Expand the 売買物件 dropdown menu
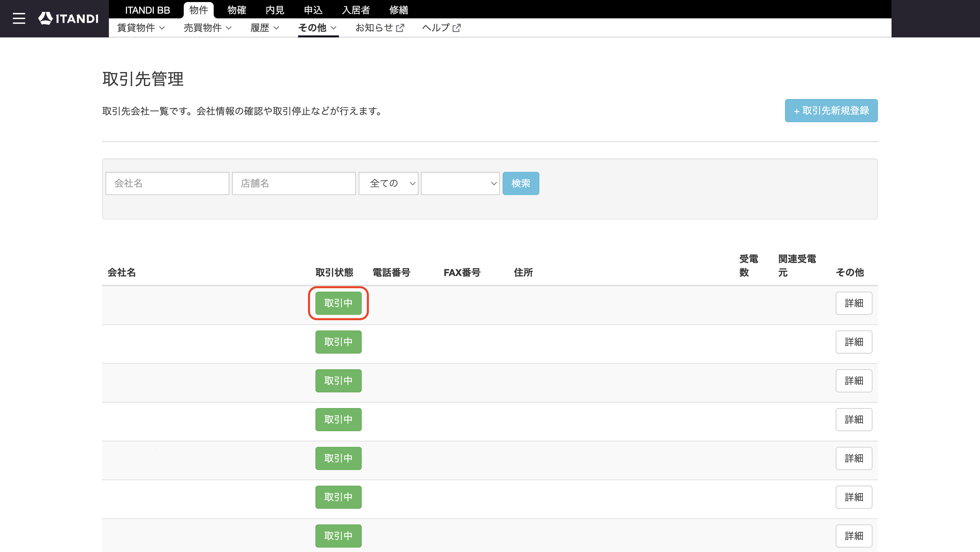Screen dimensions: 980x552 point(207,28)
